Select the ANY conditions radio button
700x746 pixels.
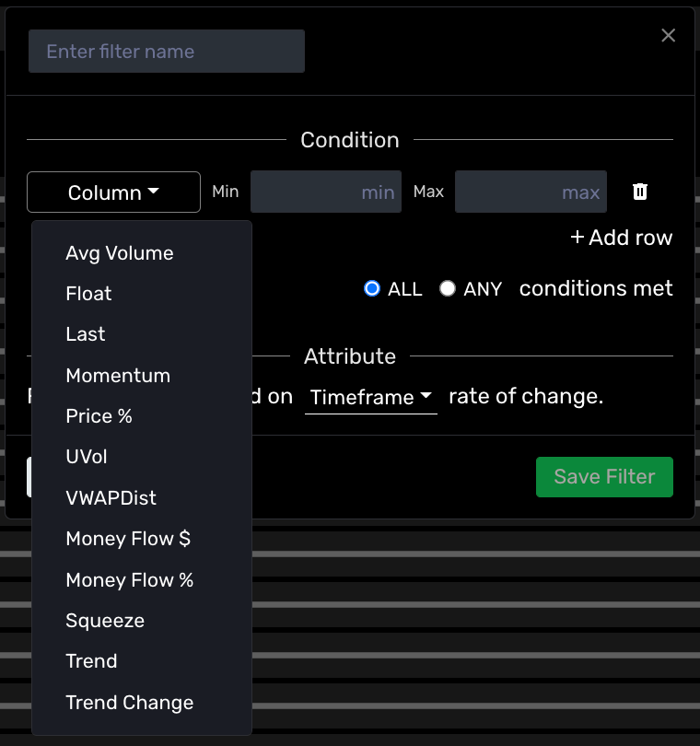448,288
